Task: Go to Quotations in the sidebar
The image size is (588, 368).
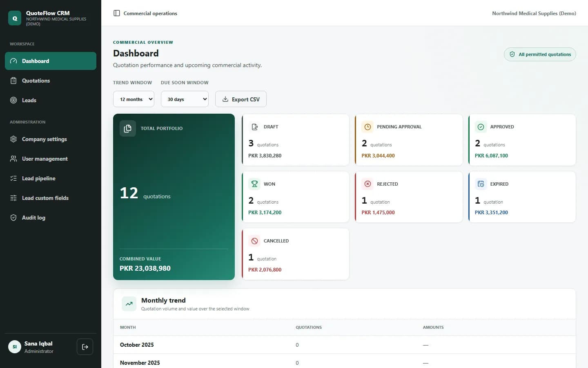Action: [x=51, y=81]
